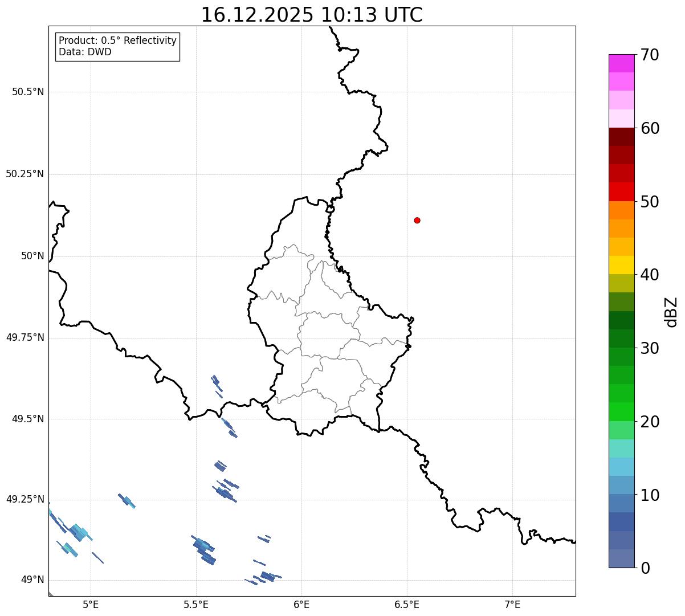Click the '5°E' longitude label

coord(91,605)
